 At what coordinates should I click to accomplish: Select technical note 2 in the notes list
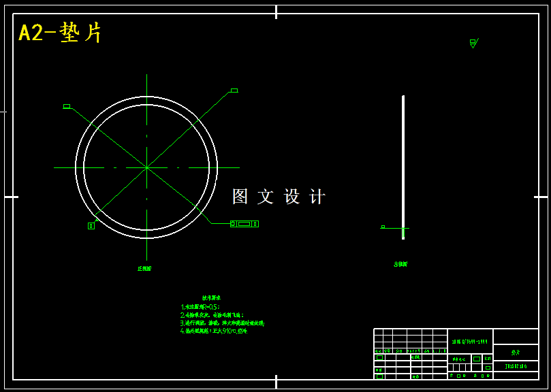(212, 314)
